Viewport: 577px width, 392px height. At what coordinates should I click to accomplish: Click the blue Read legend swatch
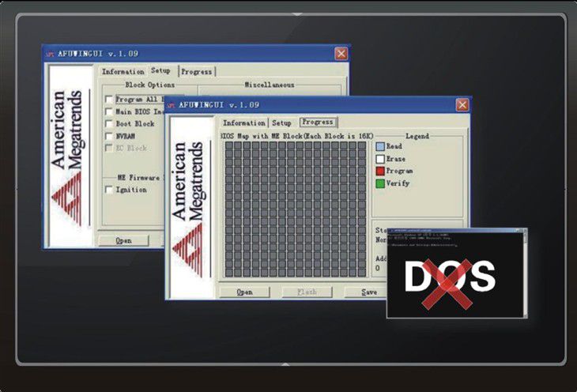tap(380, 146)
